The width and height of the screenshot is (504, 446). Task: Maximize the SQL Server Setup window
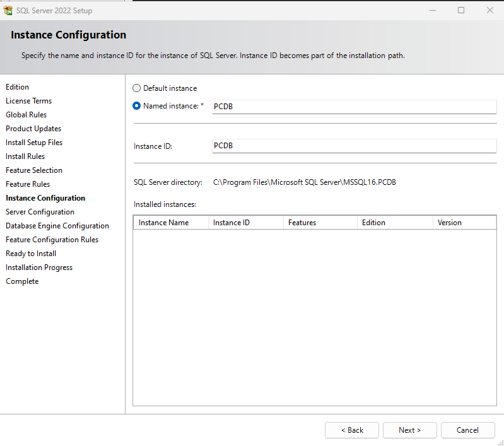coord(461,10)
